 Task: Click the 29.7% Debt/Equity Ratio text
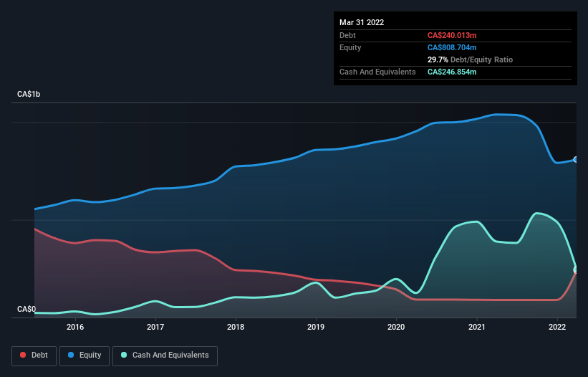[x=470, y=59]
